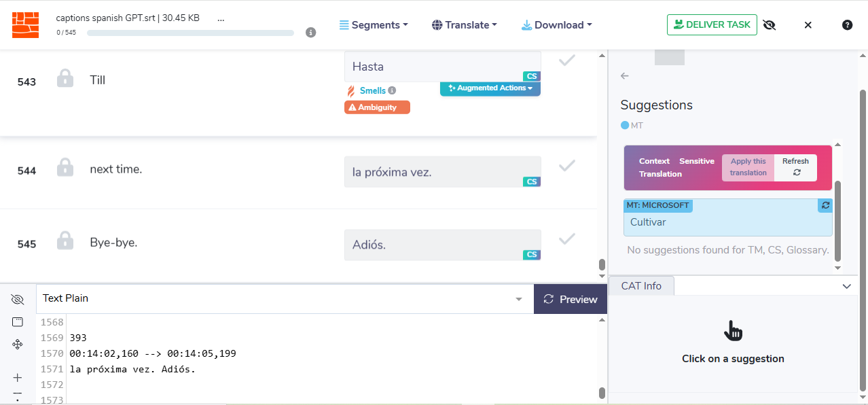The image size is (868, 405).
Task: Refresh the context sensitive translation
Action: (795, 167)
